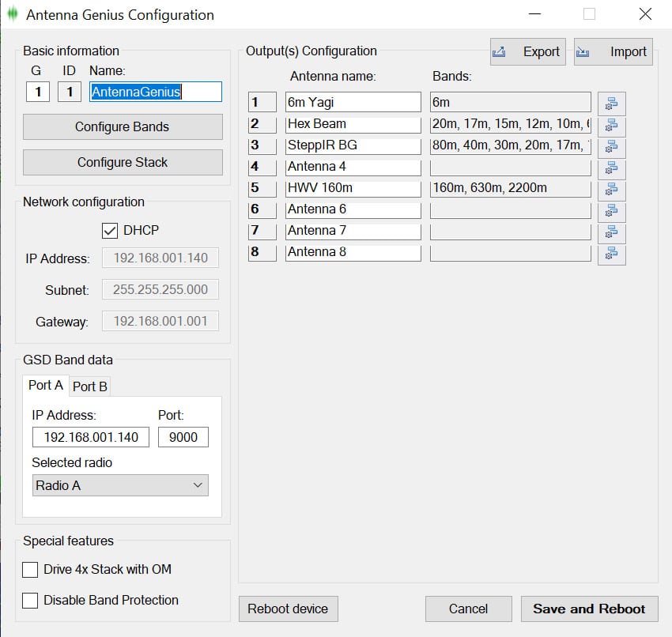Open band icon for Antenna 8 row
Viewport: 672px width, 637px height.
[611, 253]
